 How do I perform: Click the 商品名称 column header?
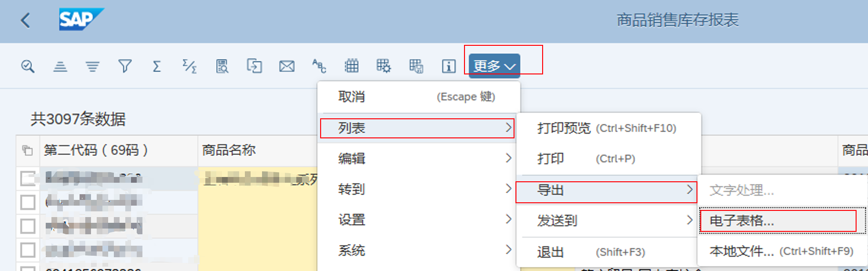click(230, 150)
